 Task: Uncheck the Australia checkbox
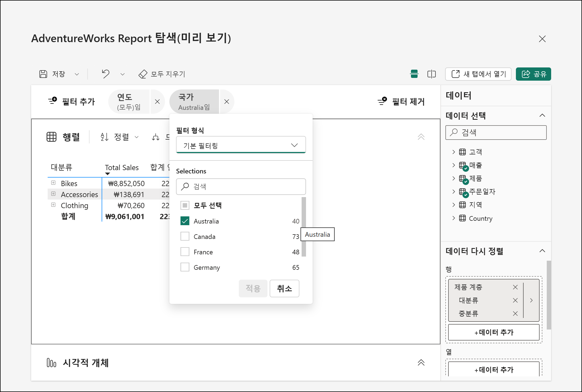click(185, 221)
